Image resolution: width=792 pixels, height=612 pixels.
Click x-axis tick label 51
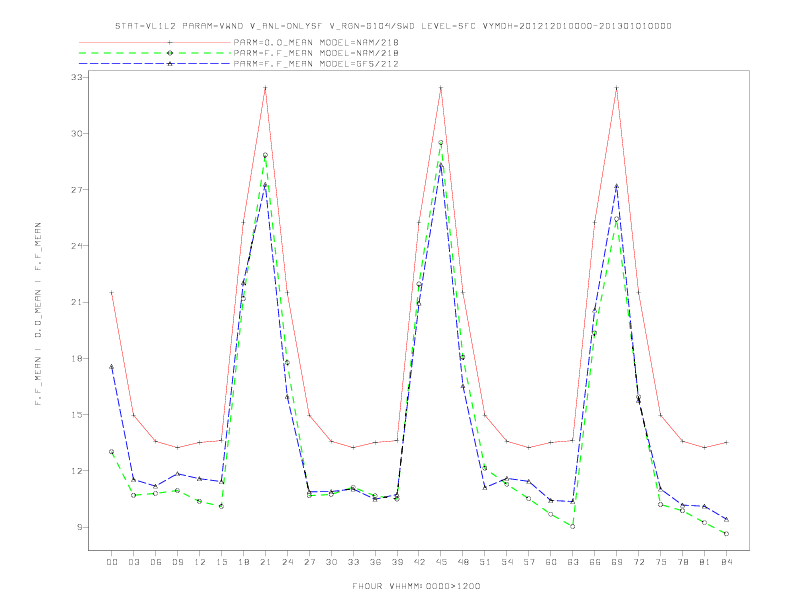pyautogui.click(x=485, y=562)
